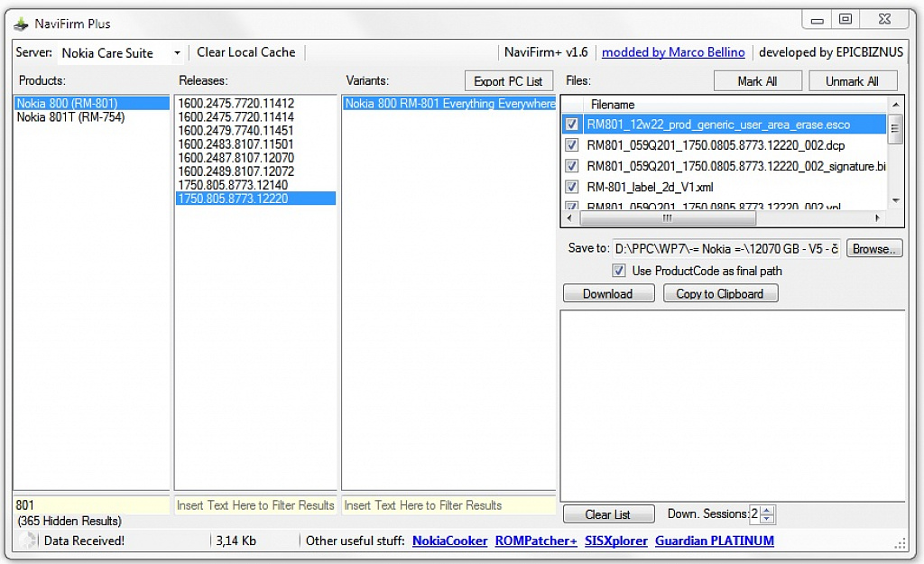The width and height of the screenshot is (924, 564).
Task: Click the Copy to Clipboard button
Action: coord(720,293)
